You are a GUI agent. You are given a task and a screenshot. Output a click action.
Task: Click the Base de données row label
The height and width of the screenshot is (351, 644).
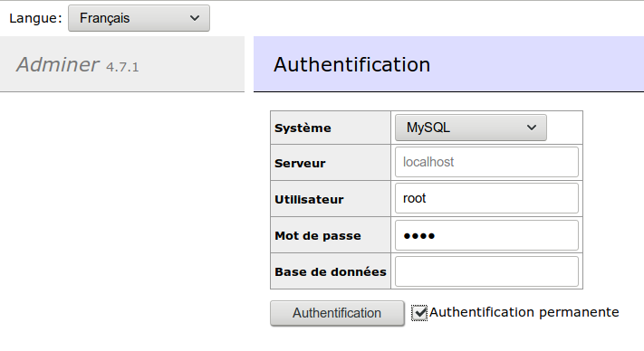pyautogui.click(x=331, y=272)
